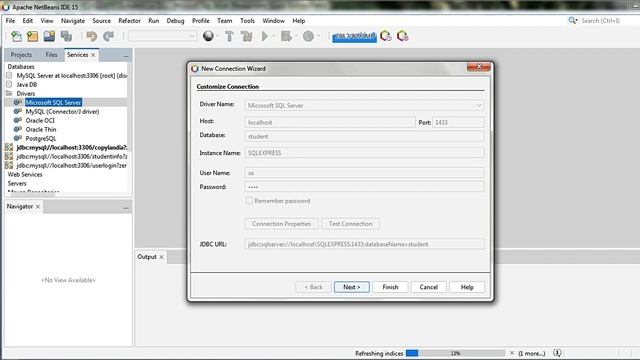Click the User Name field
Image resolution: width=640 pixels, height=360 pixels.
[364, 173]
